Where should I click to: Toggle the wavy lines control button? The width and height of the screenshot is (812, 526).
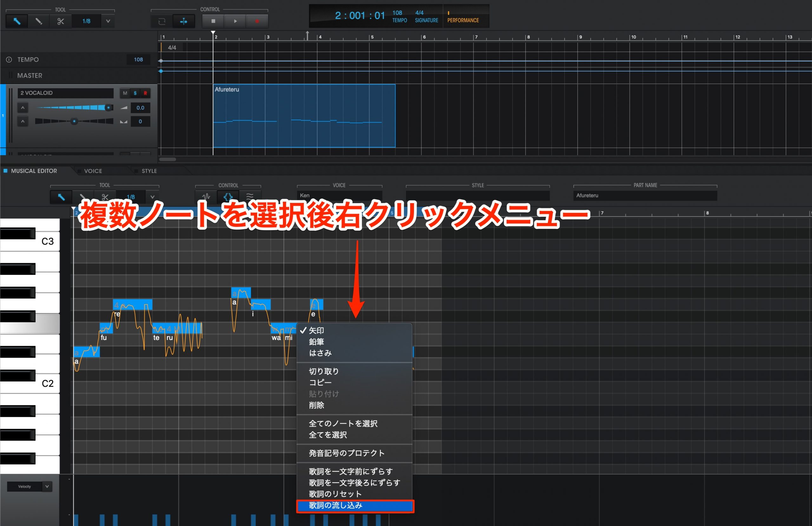click(x=250, y=197)
